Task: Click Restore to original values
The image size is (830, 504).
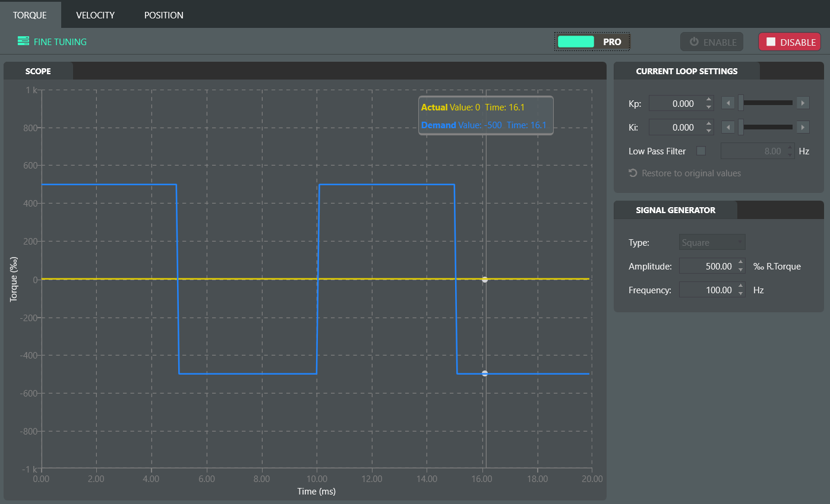Action: [x=685, y=173]
